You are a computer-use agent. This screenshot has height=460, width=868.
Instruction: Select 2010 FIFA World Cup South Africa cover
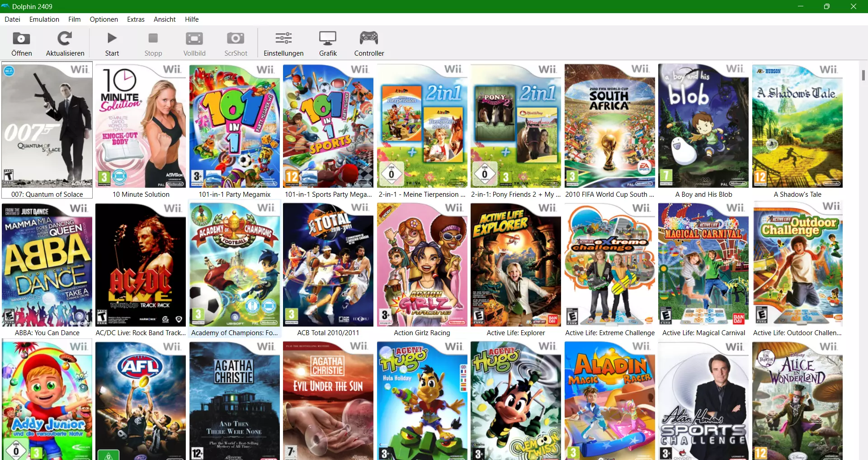tap(610, 126)
